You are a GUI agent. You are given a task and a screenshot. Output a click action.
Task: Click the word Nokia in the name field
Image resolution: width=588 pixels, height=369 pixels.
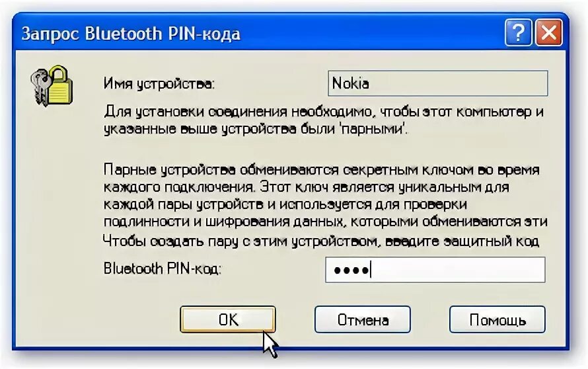click(x=351, y=83)
